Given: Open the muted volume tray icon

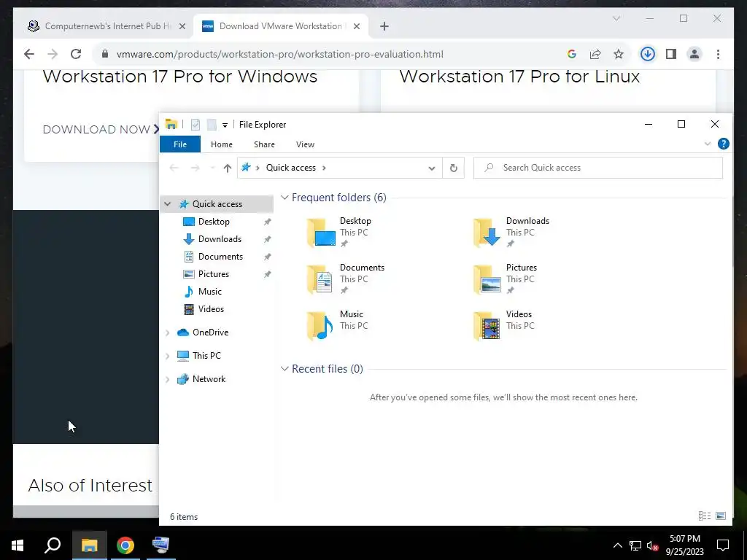Looking at the screenshot, I should tap(652, 545).
